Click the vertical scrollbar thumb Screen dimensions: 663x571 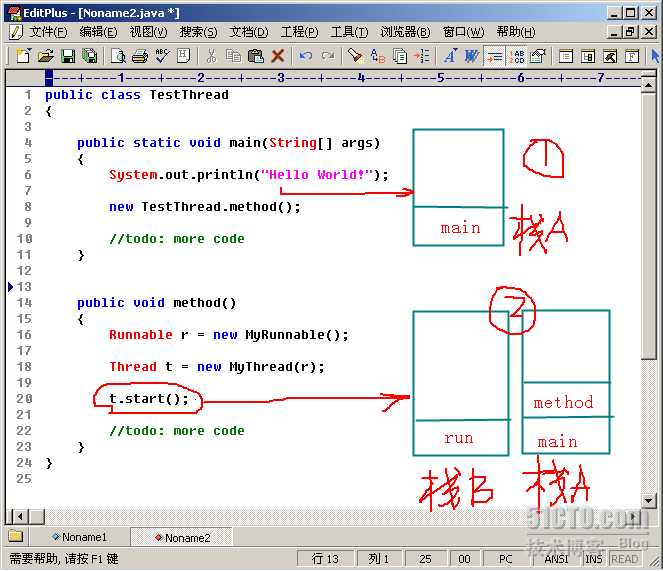[648, 226]
